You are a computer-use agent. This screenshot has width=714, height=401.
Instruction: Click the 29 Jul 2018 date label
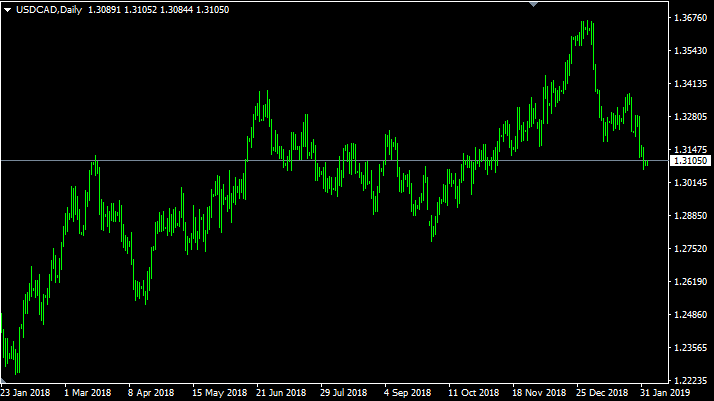[343, 392]
